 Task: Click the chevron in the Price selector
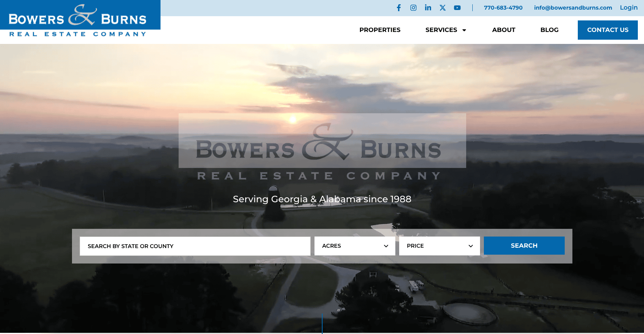pyautogui.click(x=470, y=246)
